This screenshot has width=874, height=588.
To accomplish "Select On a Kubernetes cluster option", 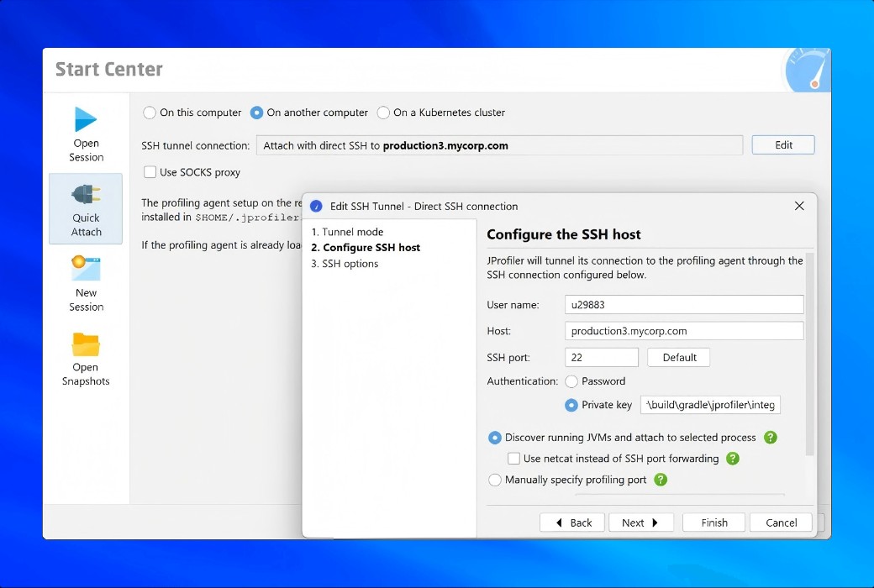I will pyautogui.click(x=441, y=113).
